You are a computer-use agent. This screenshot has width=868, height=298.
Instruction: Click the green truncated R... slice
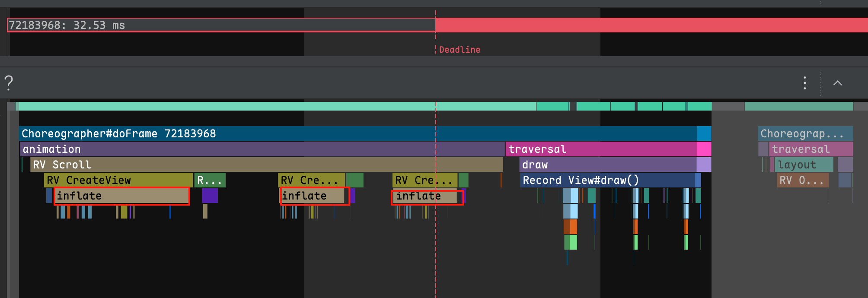pos(210,180)
